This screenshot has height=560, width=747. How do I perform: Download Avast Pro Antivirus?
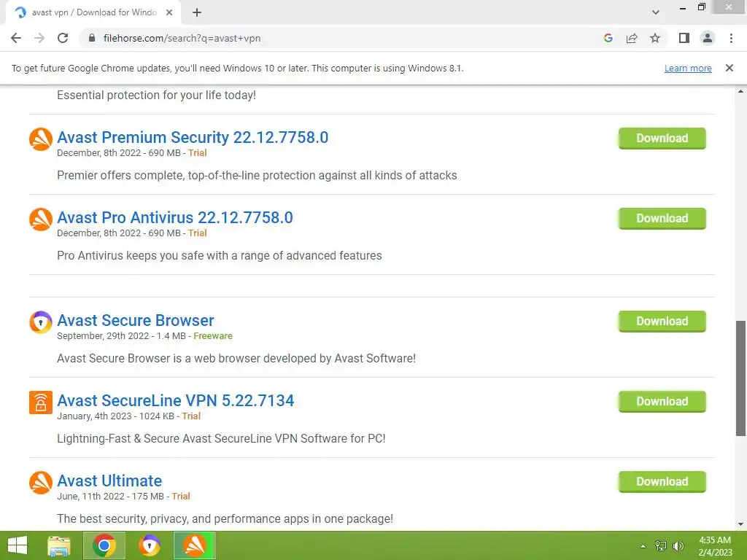[662, 218]
